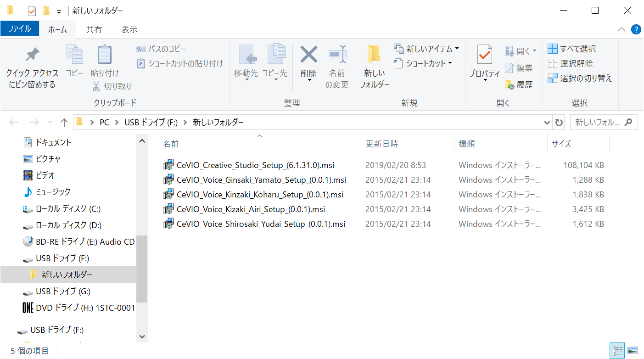
Task: Click the search 新しいフォル... field
Action: click(604, 123)
